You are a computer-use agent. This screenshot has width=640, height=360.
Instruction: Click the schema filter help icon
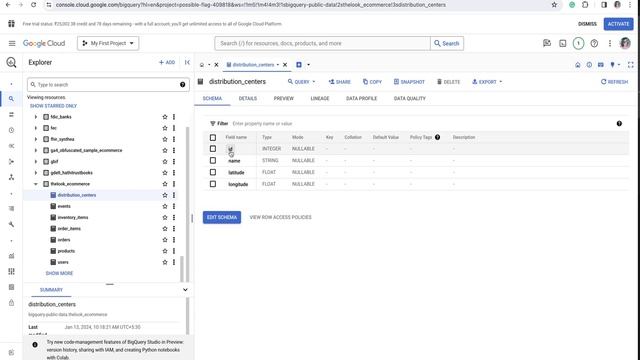pyautogui.click(x=619, y=124)
